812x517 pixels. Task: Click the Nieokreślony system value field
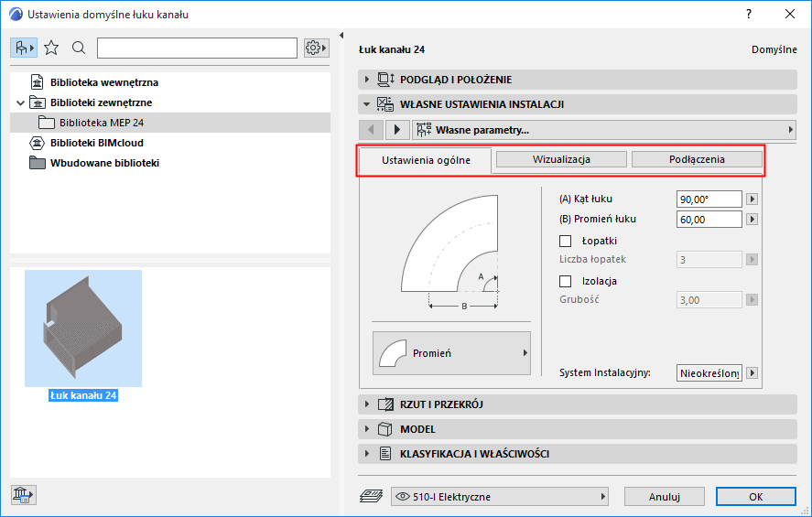(x=709, y=372)
